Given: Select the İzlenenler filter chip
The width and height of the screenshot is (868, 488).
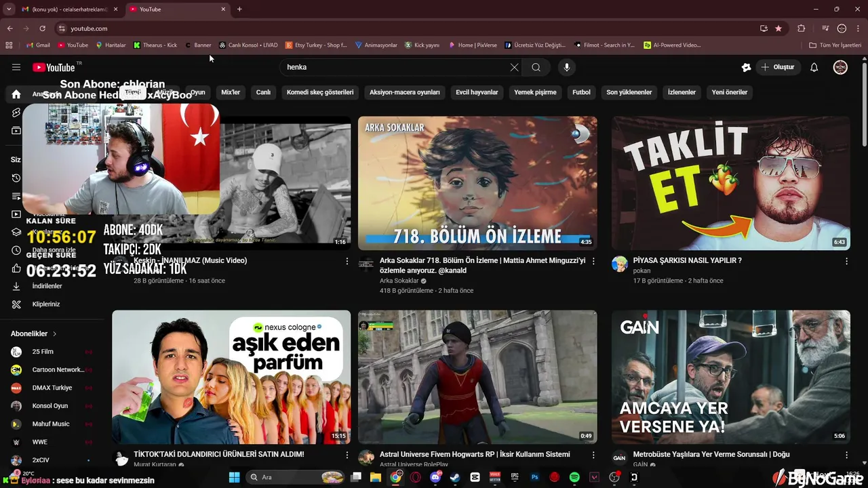Looking at the screenshot, I should tap(682, 92).
